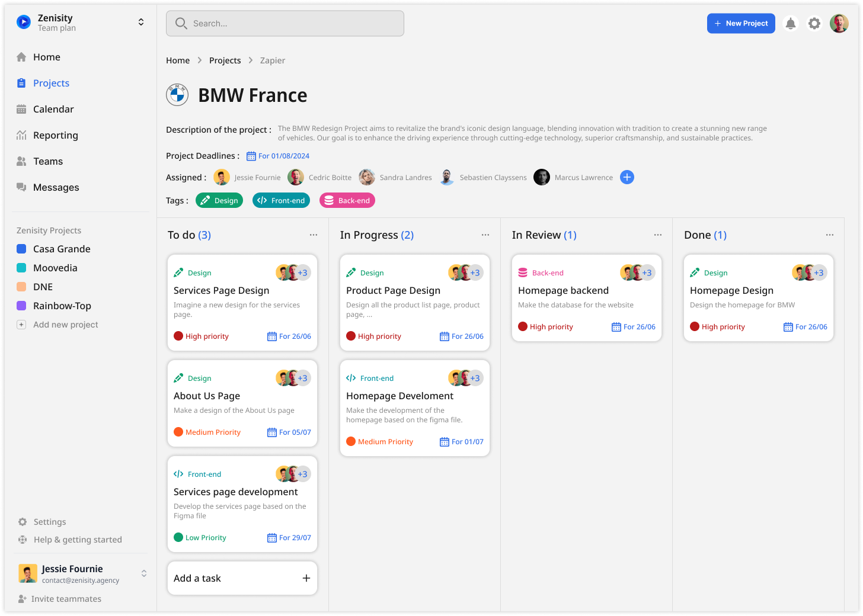Click the Home icon in sidebar
The height and width of the screenshot is (616, 863).
click(21, 57)
